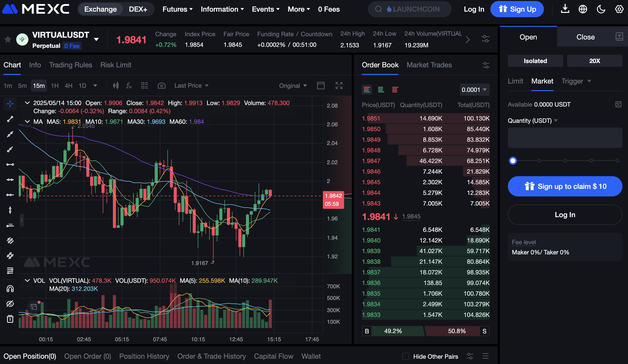The image size is (628, 364).
Task: Set quantity slider to the last marker
Action: pos(617,160)
